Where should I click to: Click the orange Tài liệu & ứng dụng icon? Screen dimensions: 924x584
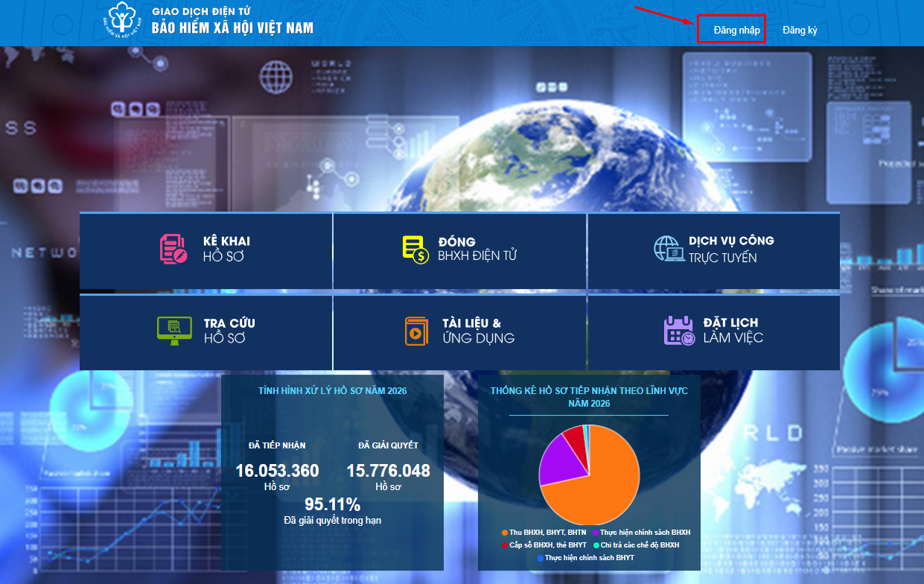tap(417, 331)
